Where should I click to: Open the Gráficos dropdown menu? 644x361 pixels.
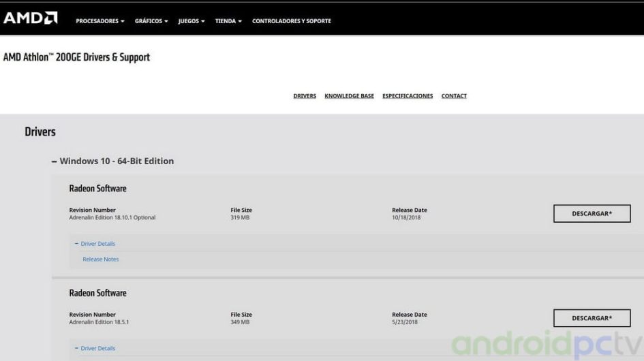click(152, 21)
